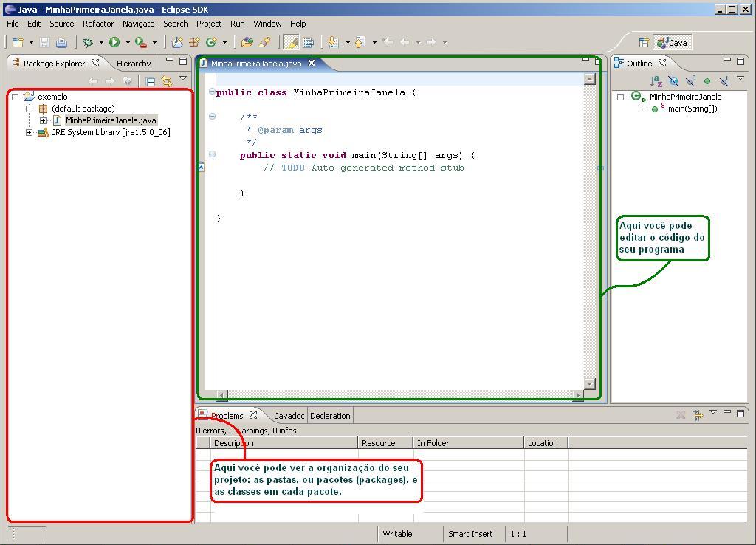Open the External Tools run icon
This screenshot has height=545, width=756.
[x=140, y=42]
